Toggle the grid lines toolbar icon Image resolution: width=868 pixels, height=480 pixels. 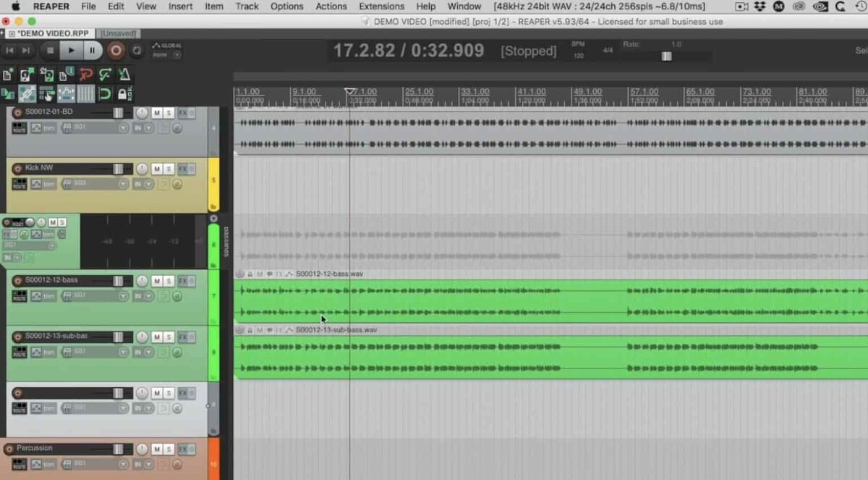[86, 93]
